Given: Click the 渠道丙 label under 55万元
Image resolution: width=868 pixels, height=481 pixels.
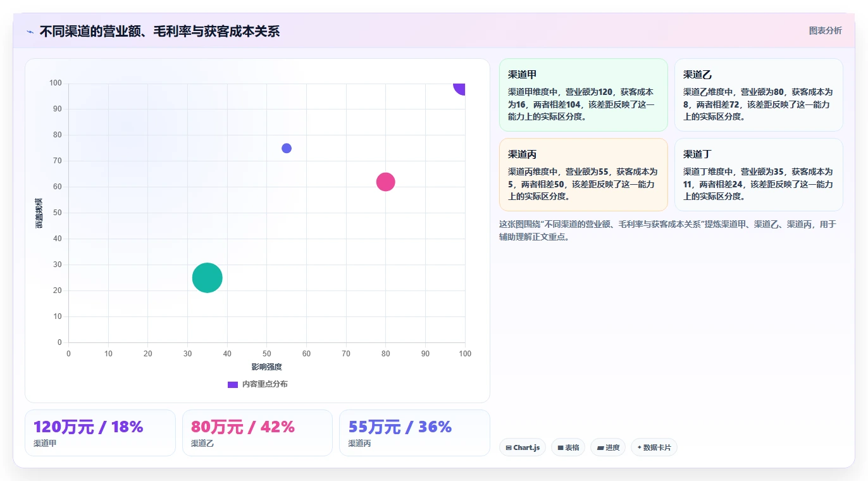Looking at the screenshot, I should [359, 444].
